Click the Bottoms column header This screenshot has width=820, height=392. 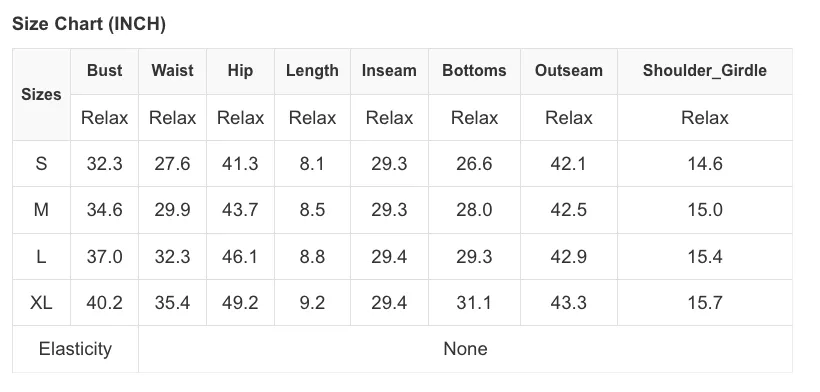click(474, 71)
